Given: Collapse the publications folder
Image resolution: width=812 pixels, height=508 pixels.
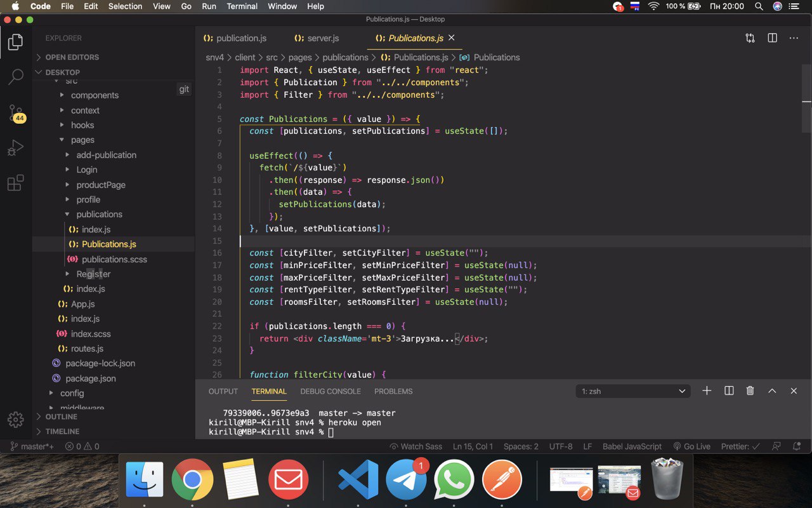Looking at the screenshot, I should pos(99,215).
